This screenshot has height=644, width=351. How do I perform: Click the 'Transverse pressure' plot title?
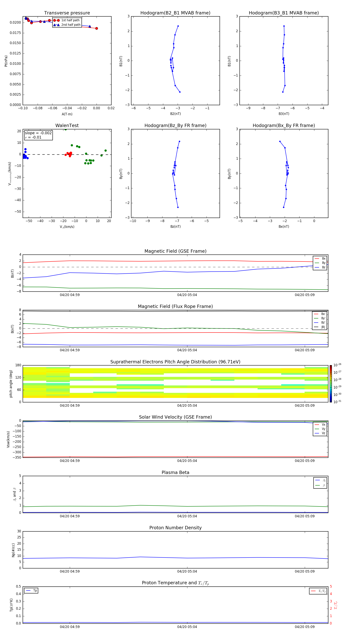(67, 13)
